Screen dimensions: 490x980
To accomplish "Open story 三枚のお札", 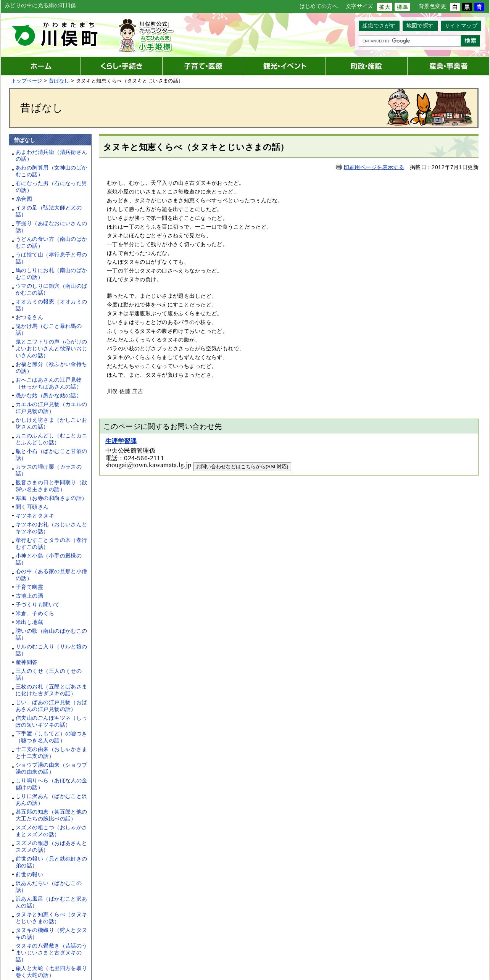I will (51, 690).
